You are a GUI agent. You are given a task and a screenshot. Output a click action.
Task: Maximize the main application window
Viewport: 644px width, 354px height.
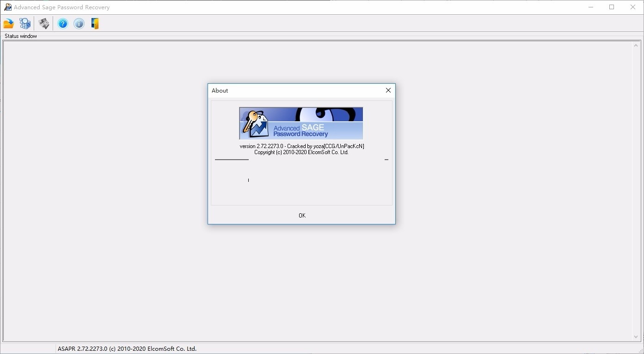[x=612, y=7]
